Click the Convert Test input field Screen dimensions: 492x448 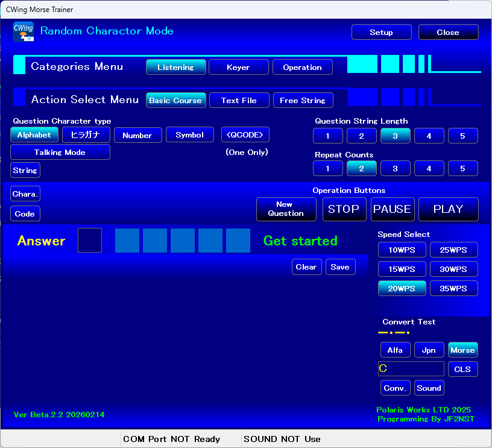pyautogui.click(x=411, y=369)
